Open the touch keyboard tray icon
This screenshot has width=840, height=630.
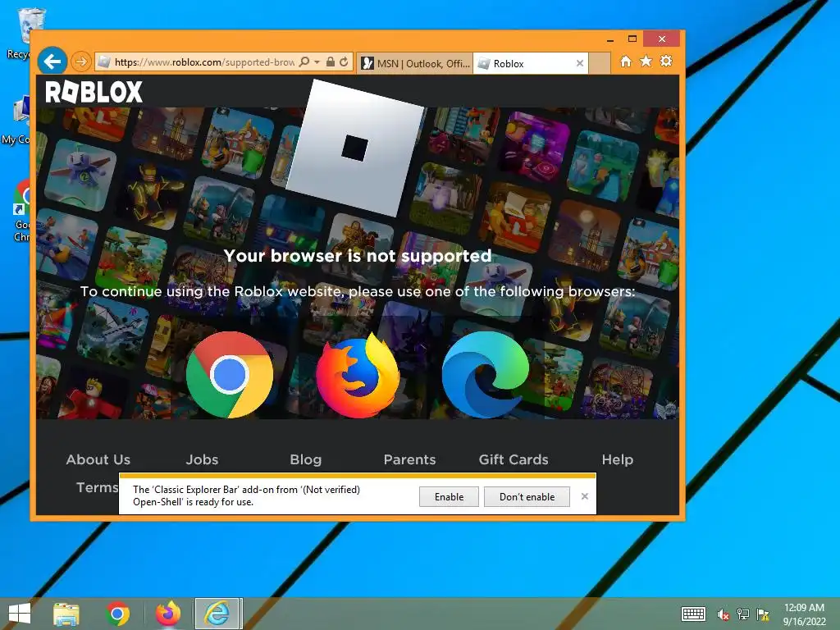tap(693, 614)
